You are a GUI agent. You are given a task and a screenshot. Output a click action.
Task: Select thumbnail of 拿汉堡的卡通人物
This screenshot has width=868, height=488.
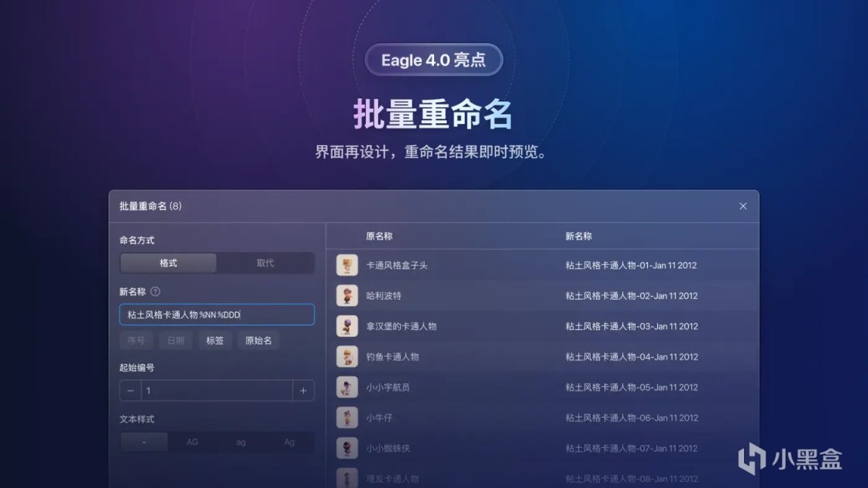tap(347, 326)
